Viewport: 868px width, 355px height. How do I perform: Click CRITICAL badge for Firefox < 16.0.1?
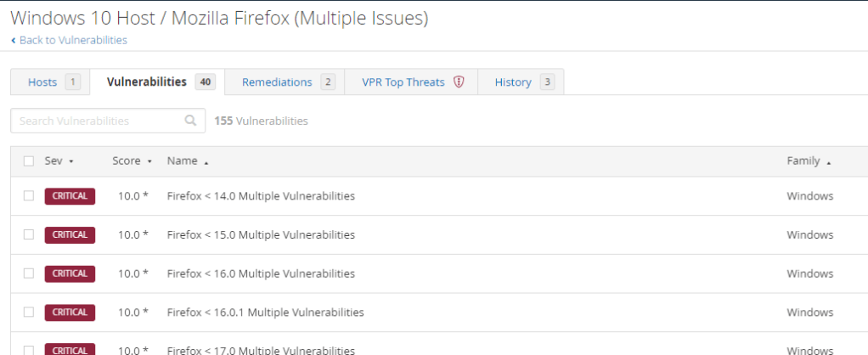click(70, 312)
